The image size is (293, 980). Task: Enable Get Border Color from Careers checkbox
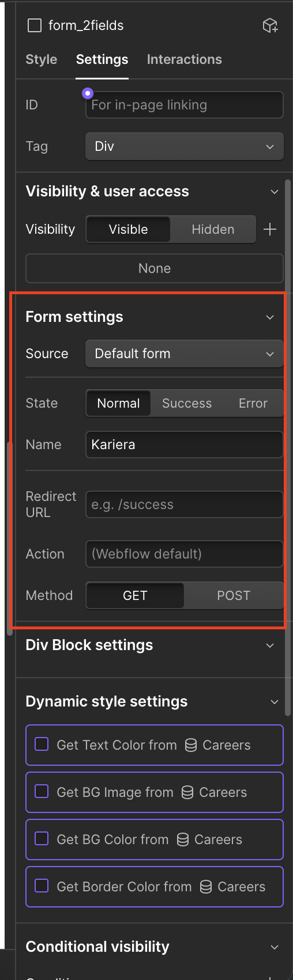pos(42,886)
